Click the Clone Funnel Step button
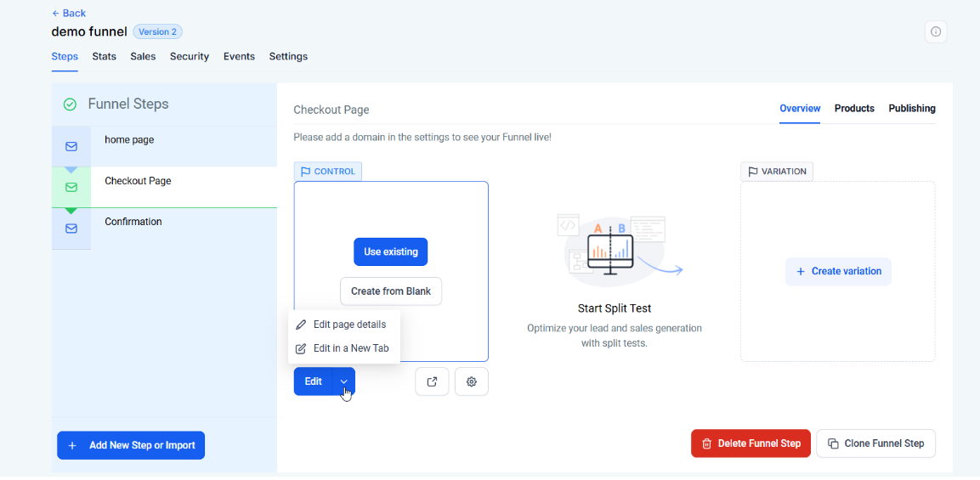980x480 pixels. tap(875, 443)
